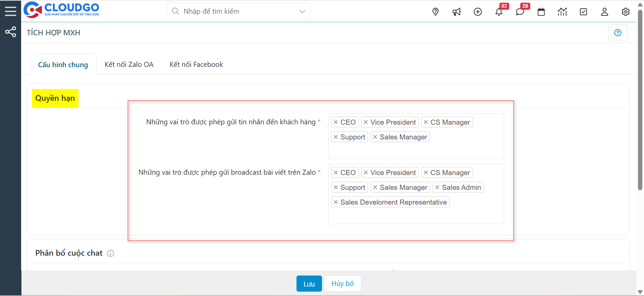Click the Hủy bỏ cancel button
This screenshot has height=296, width=644.
(342, 284)
